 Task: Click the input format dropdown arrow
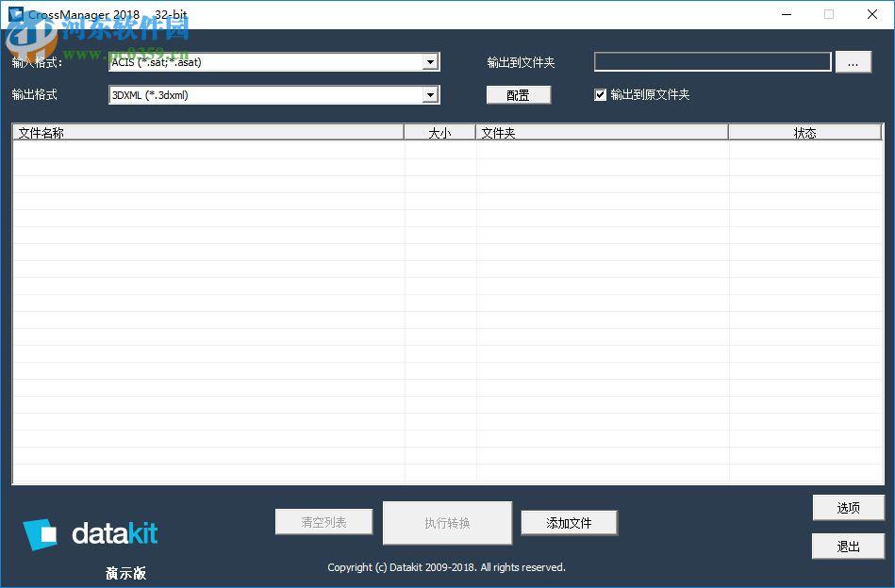point(431,61)
